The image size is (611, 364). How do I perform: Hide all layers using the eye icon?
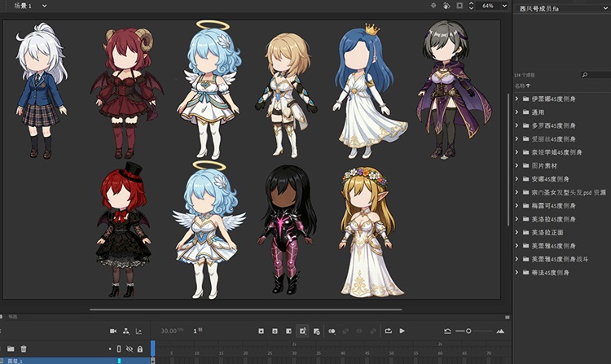(129, 349)
